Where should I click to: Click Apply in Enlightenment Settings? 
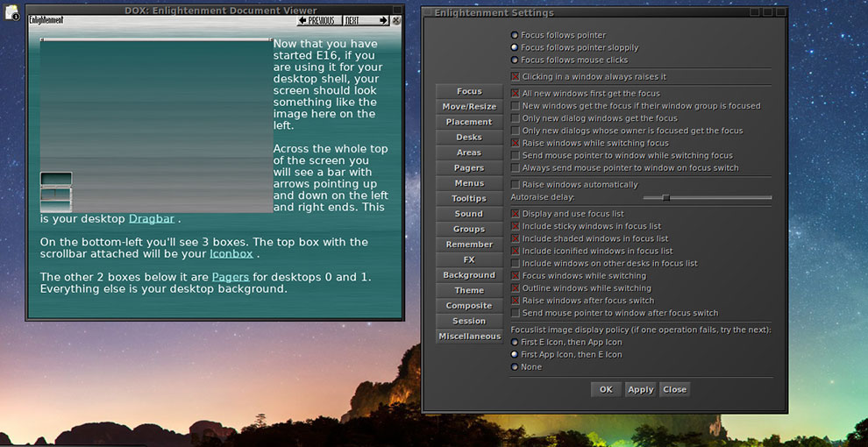pos(641,389)
